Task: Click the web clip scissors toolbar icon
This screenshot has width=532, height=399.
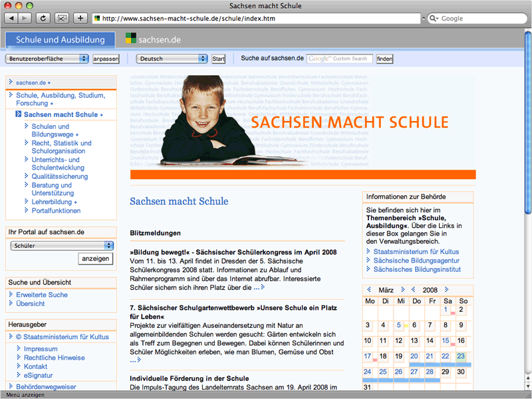Action: click(62, 18)
